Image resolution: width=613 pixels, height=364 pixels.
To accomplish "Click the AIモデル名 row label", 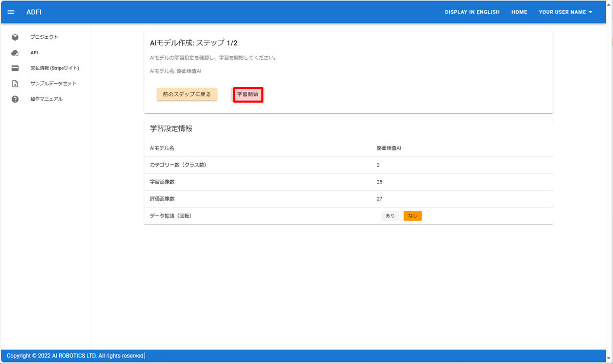I will click(162, 148).
